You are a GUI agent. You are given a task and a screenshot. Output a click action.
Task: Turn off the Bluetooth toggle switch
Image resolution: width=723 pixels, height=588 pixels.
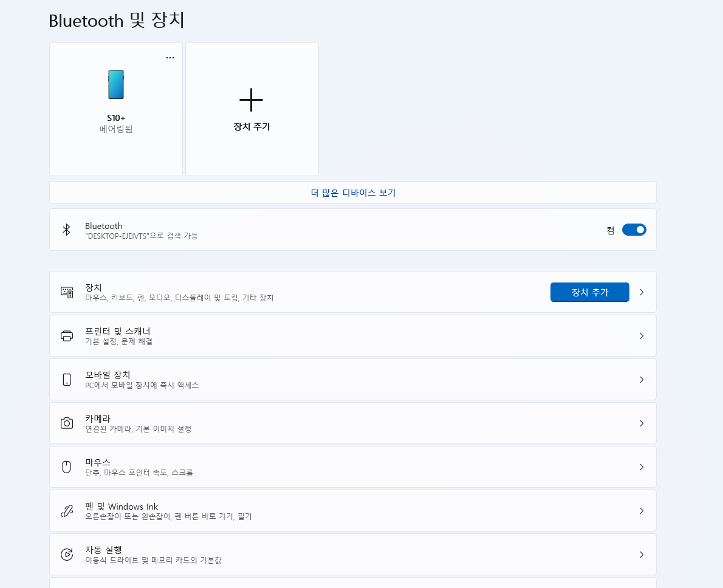tap(634, 230)
